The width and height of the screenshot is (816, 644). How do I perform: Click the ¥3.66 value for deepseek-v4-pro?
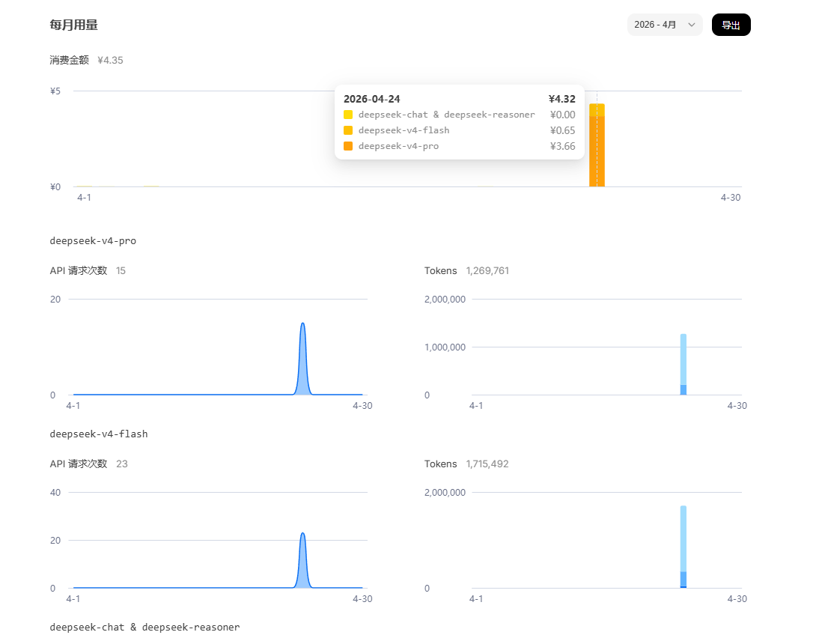[562, 146]
